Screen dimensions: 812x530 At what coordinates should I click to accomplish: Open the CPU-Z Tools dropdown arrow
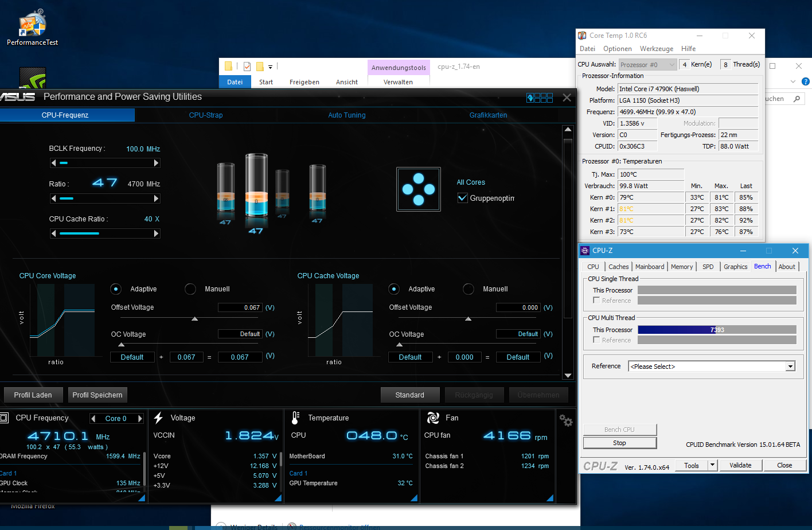click(712, 465)
